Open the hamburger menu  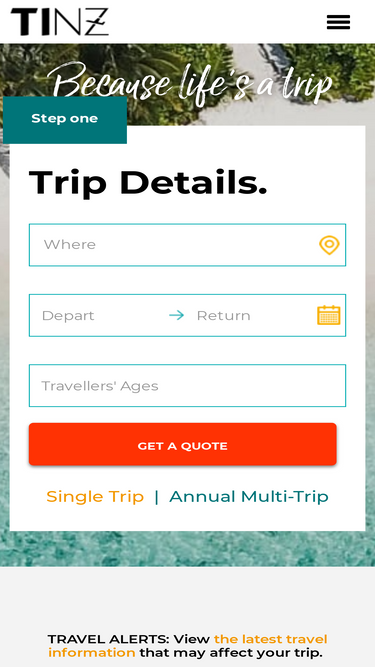click(x=338, y=22)
